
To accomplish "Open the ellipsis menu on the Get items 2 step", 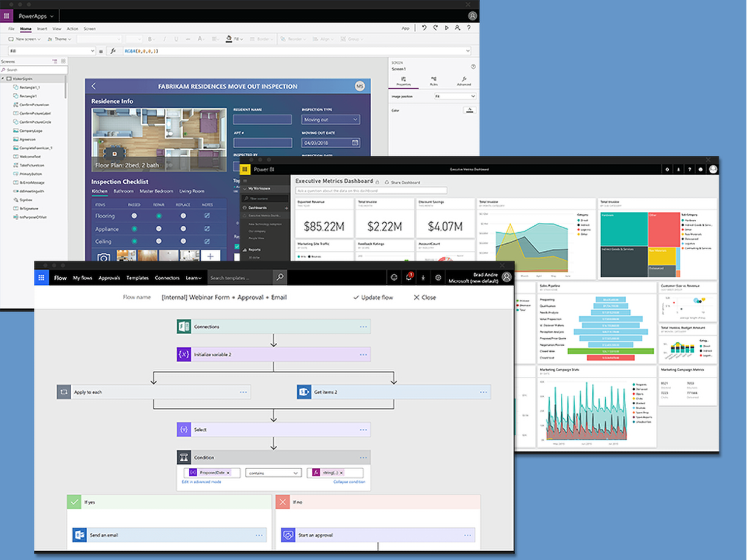I will (x=483, y=392).
